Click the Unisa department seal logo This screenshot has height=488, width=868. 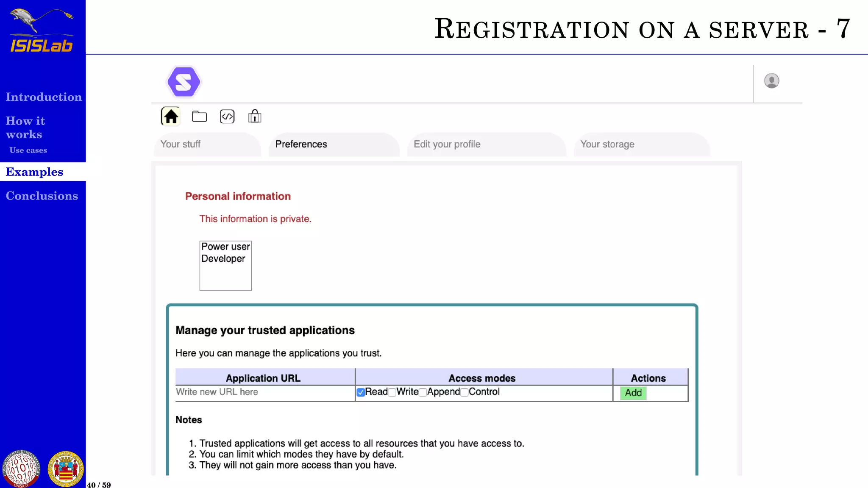coord(21,469)
